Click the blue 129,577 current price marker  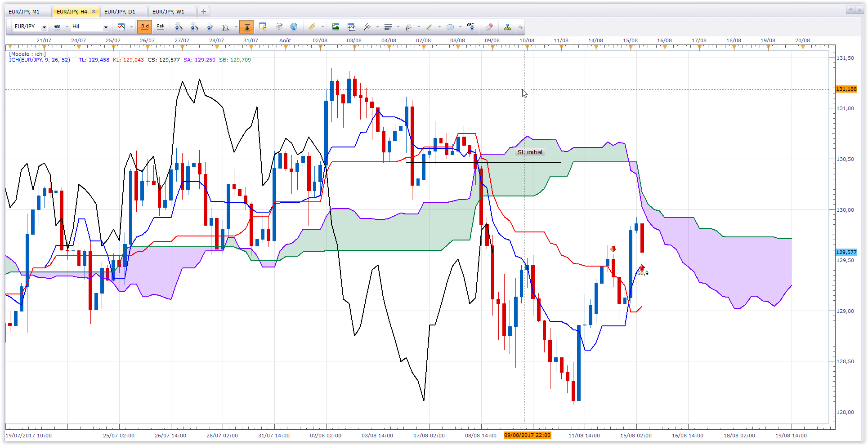[x=846, y=252]
